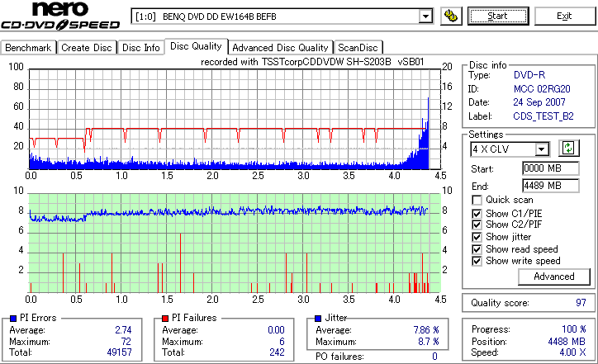Screen dimensions: 598x364
Task: Click the quality score value 97
Action: pyautogui.click(x=581, y=303)
